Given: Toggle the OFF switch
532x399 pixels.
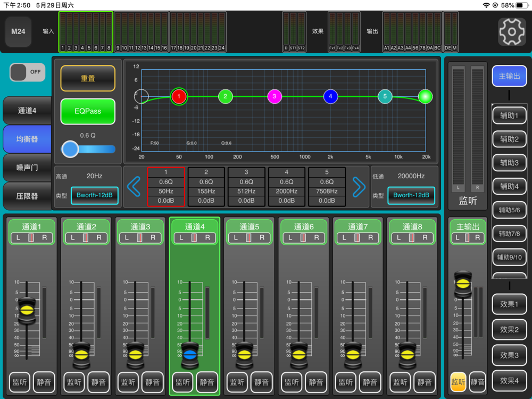Looking at the screenshot, I should (x=27, y=72).
